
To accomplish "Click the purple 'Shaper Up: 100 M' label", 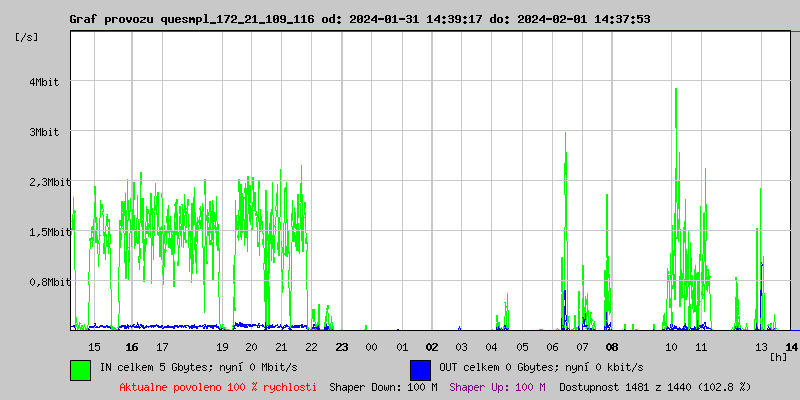I will (x=497, y=387).
